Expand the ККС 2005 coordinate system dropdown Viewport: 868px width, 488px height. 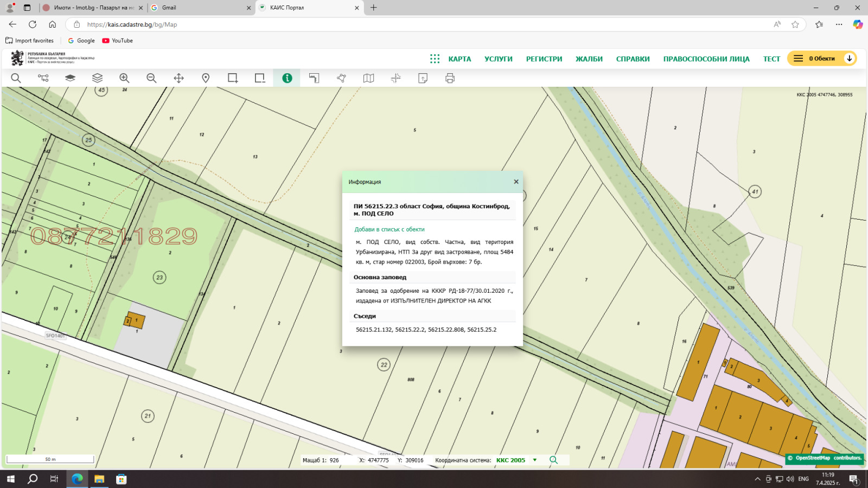tap(535, 460)
